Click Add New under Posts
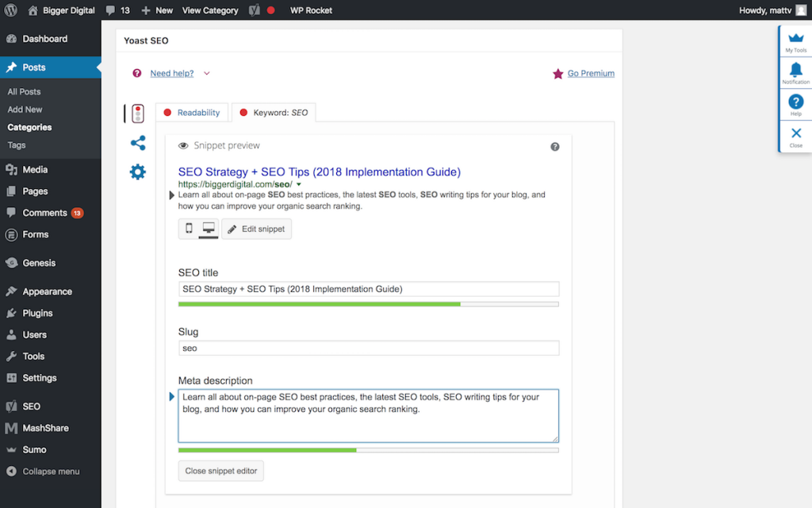 click(25, 110)
